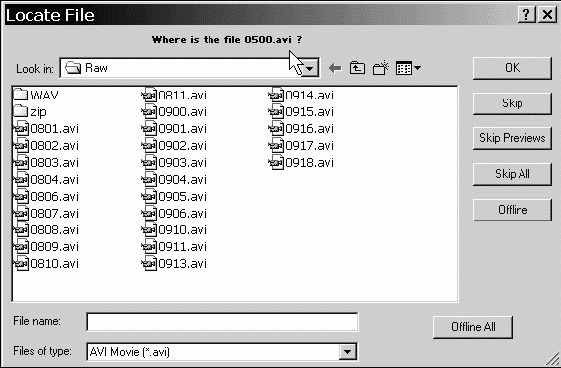Close the Locate File dialog
Screen dimensions: 561x368
coord(547,15)
